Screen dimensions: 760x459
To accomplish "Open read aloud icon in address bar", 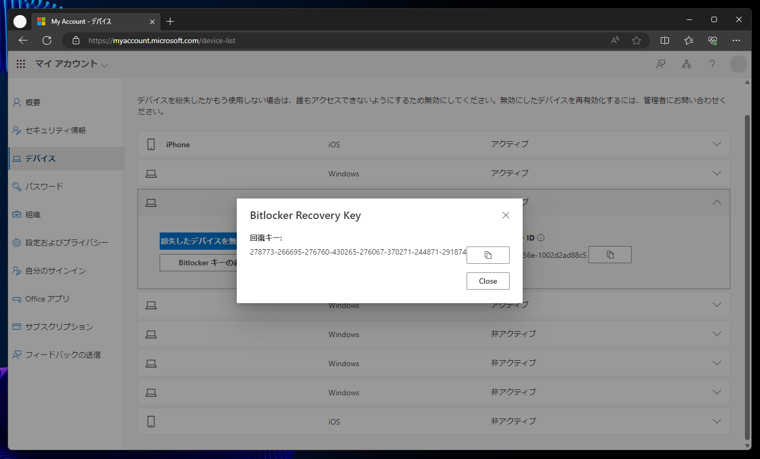I will pyautogui.click(x=615, y=41).
